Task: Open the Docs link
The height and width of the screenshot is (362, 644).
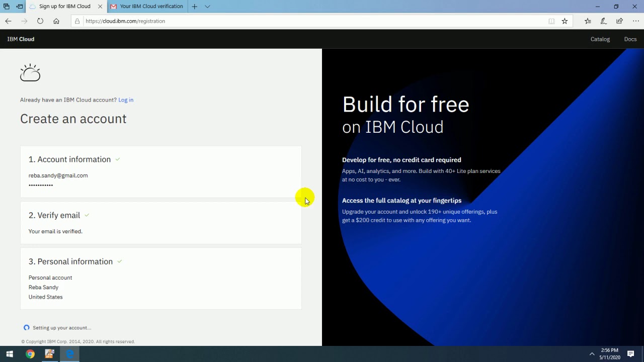Action: pos(630,39)
